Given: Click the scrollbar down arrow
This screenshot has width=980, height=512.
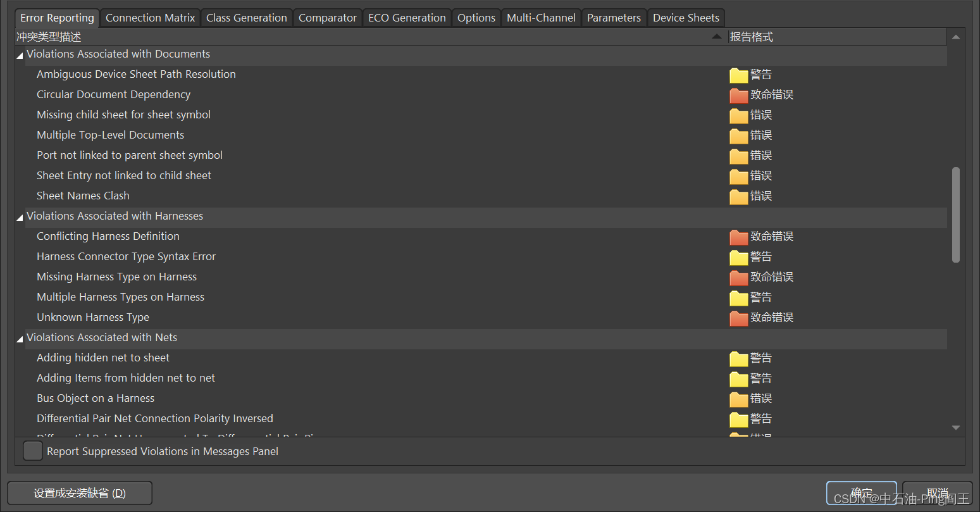Looking at the screenshot, I should (x=956, y=428).
